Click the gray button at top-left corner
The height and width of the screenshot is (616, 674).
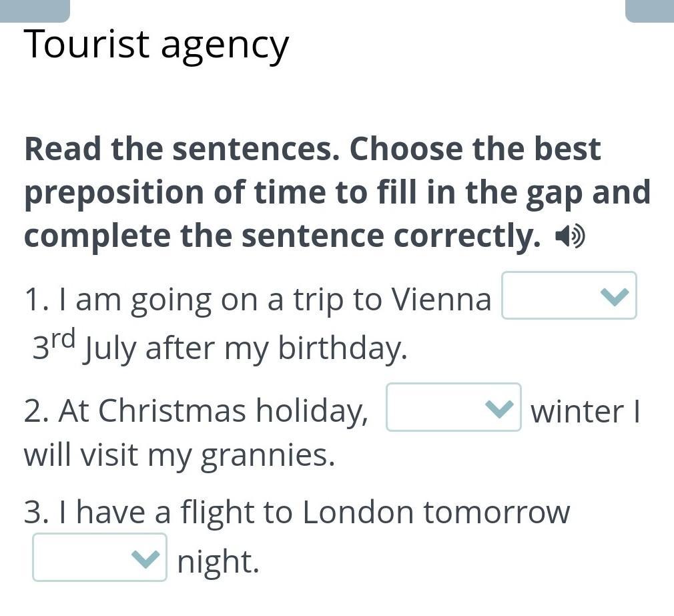click(35, 10)
